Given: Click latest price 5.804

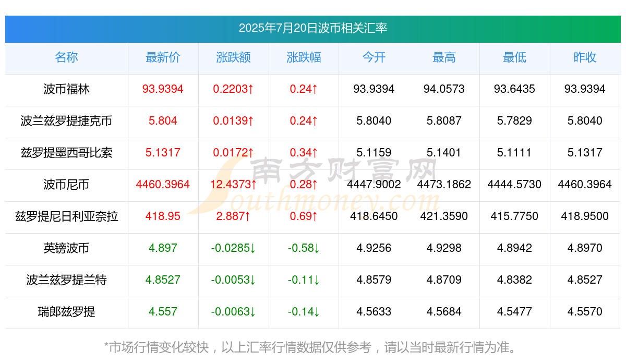Looking at the screenshot, I should 163,121.
